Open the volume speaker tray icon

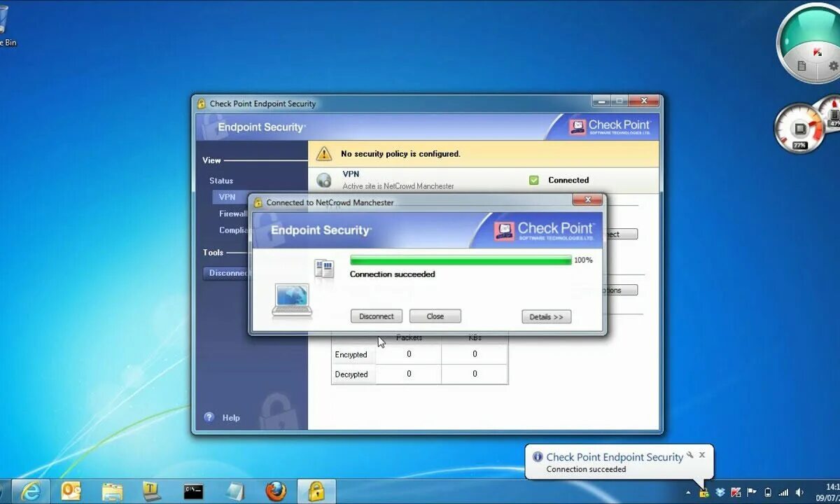pyautogui.click(x=800, y=492)
